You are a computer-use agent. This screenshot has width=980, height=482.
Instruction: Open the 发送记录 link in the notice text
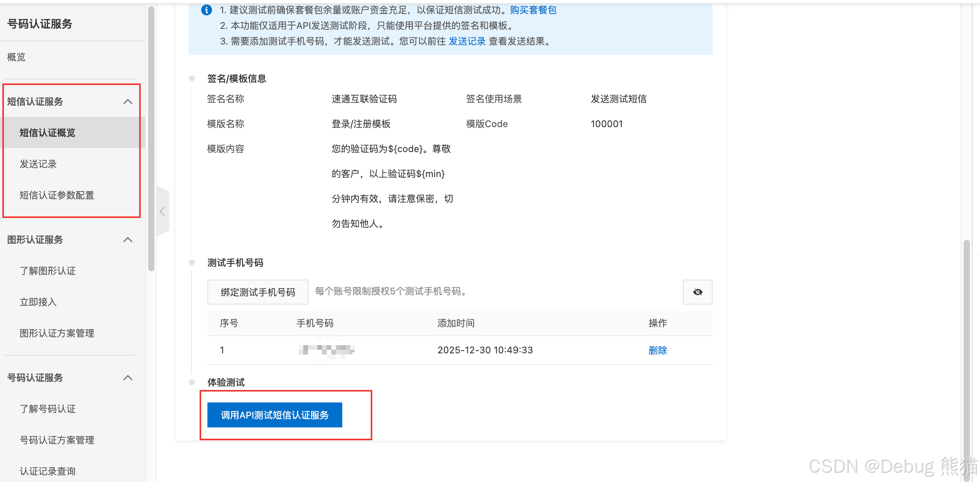pos(466,42)
